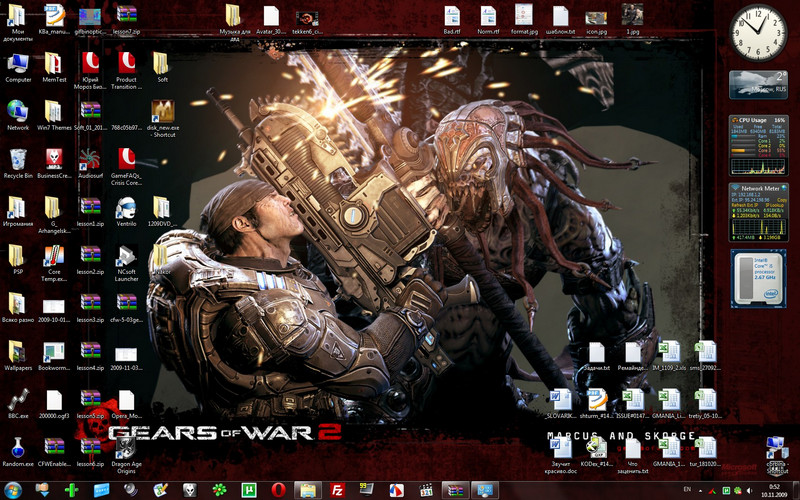Select the format.jpg image file
The image size is (800, 500).
pyautogui.click(x=524, y=20)
